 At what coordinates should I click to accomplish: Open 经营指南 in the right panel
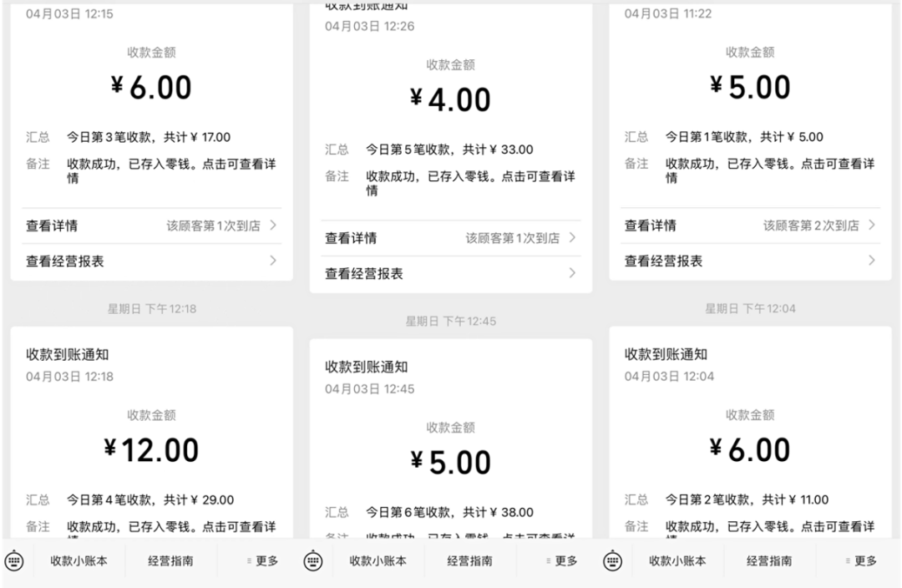[x=769, y=561]
